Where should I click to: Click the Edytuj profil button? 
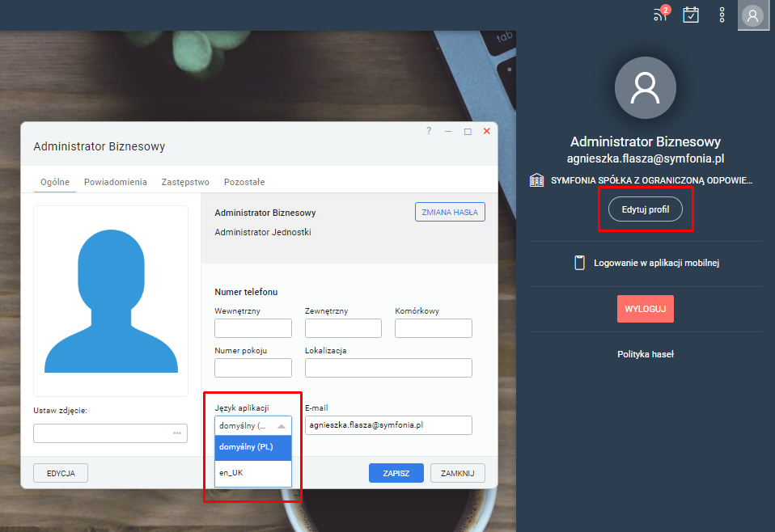point(645,209)
